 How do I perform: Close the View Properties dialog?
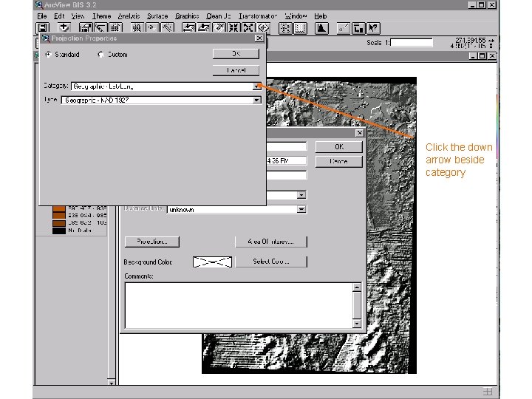tap(360, 133)
